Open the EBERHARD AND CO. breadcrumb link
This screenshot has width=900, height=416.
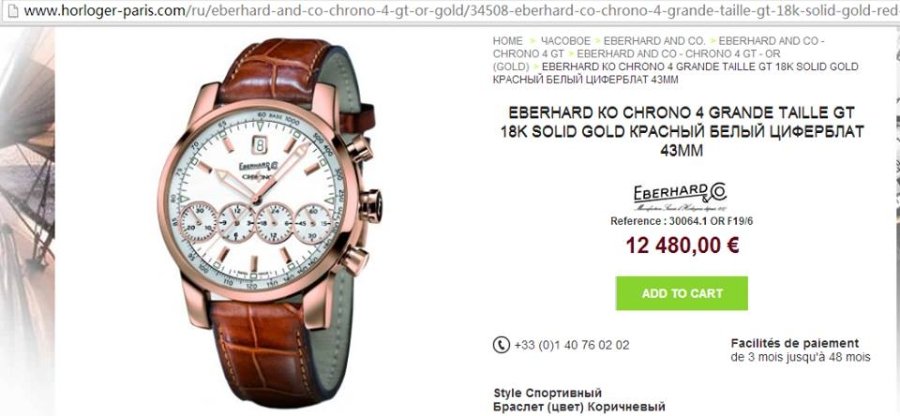pyautogui.click(x=654, y=41)
